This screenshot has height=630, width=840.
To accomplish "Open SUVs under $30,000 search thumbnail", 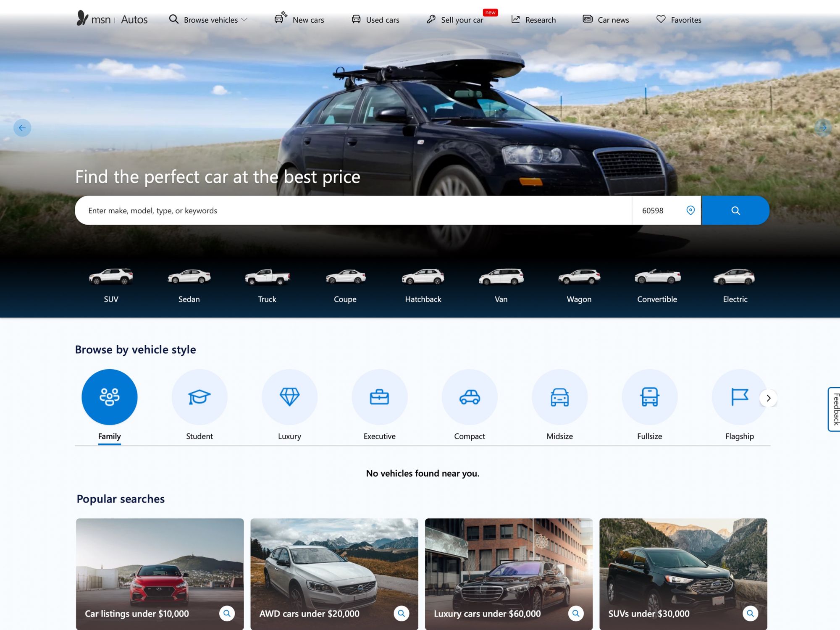I will tap(683, 575).
